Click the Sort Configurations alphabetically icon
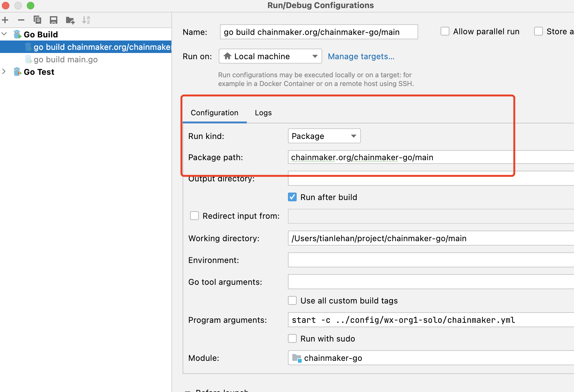The height and width of the screenshot is (392, 574). pyautogui.click(x=86, y=20)
